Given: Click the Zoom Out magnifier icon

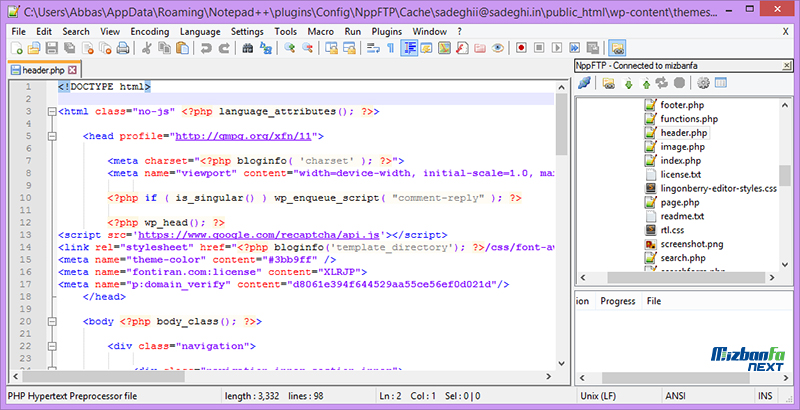Looking at the screenshot, I should pyautogui.click(x=307, y=48).
